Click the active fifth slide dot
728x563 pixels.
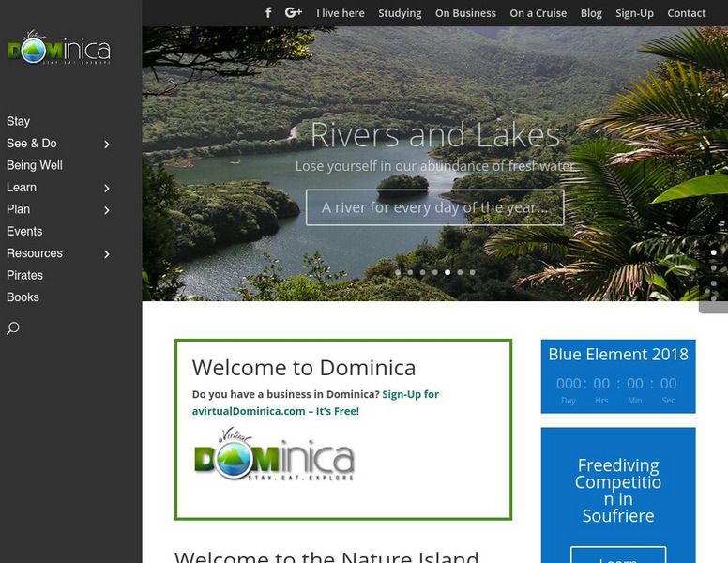(447, 272)
